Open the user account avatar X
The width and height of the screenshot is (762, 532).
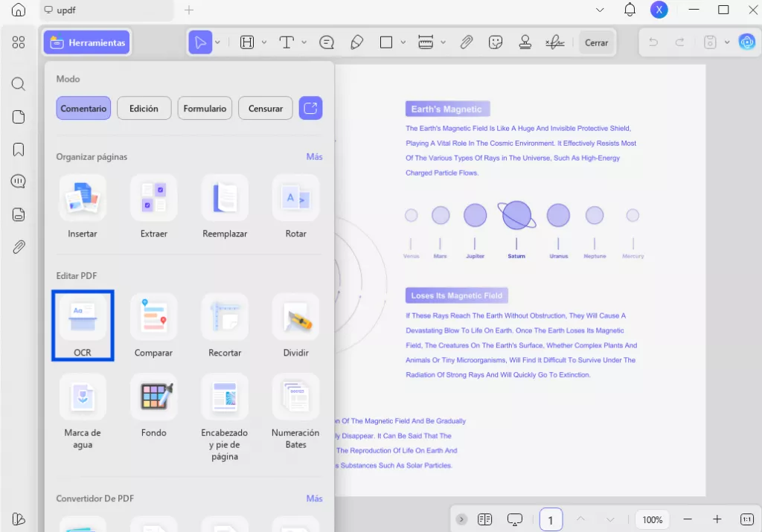click(659, 10)
